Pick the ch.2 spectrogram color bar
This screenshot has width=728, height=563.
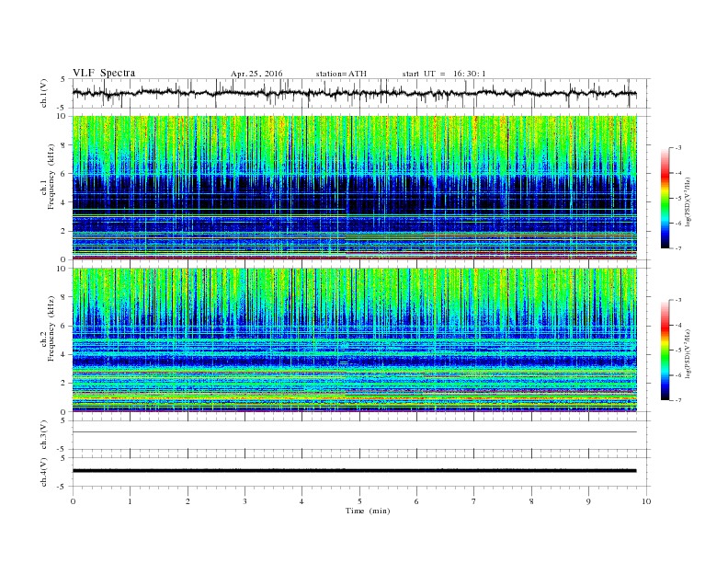click(665, 350)
